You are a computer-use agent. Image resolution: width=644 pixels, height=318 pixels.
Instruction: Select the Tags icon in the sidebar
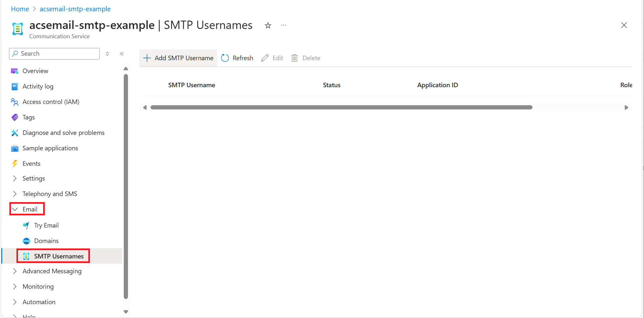15,117
